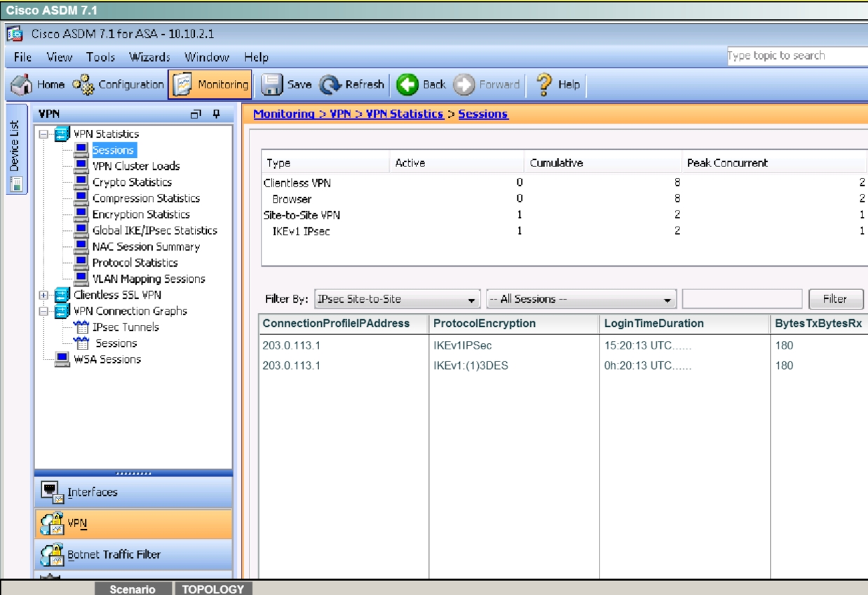Open the Wizards menu

pyautogui.click(x=149, y=58)
